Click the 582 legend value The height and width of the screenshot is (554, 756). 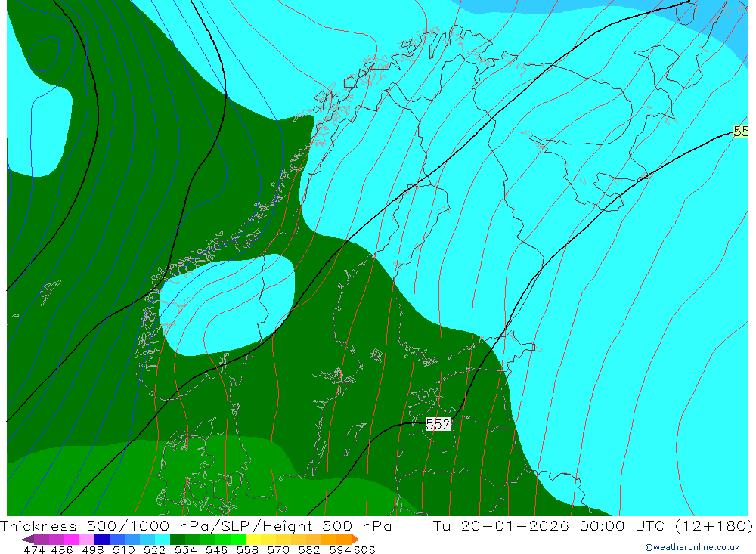click(308, 549)
